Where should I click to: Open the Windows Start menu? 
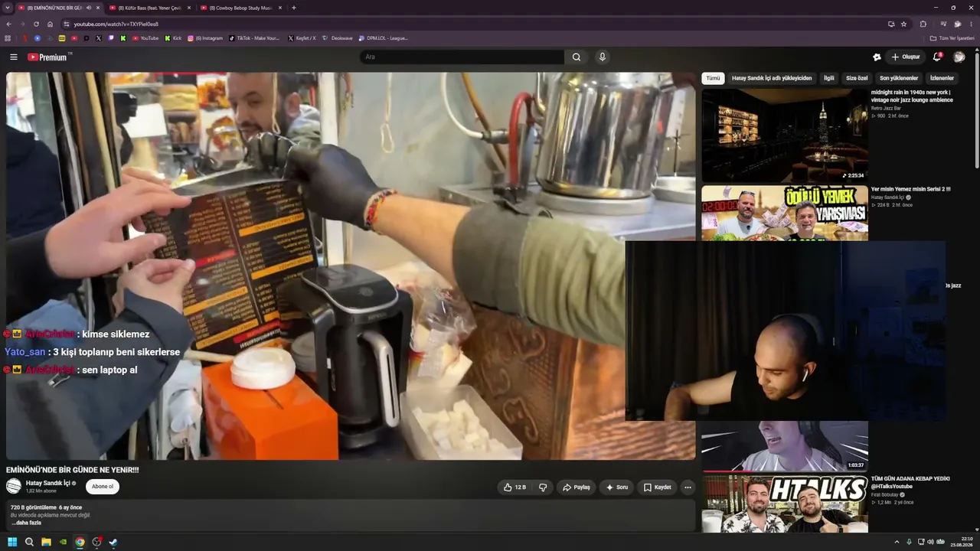click(x=12, y=543)
